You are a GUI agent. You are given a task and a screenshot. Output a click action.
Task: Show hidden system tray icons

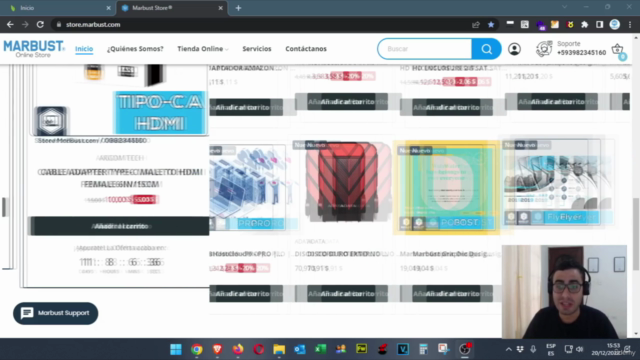509,349
